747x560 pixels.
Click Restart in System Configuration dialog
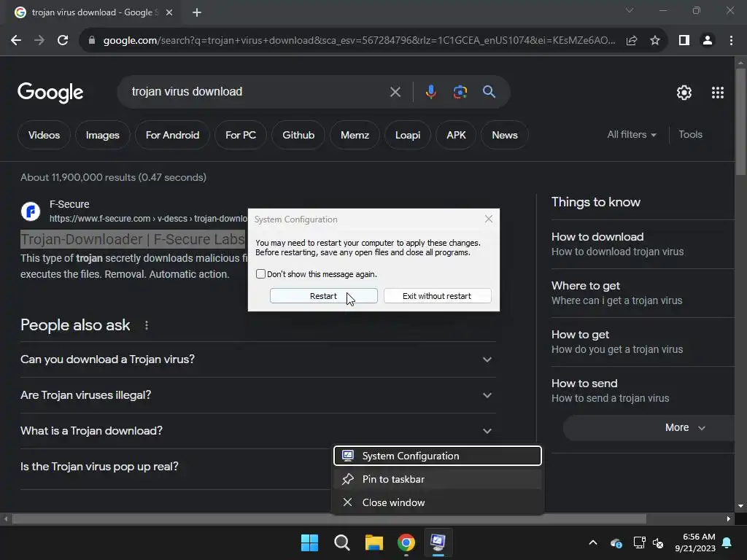coord(323,296)
